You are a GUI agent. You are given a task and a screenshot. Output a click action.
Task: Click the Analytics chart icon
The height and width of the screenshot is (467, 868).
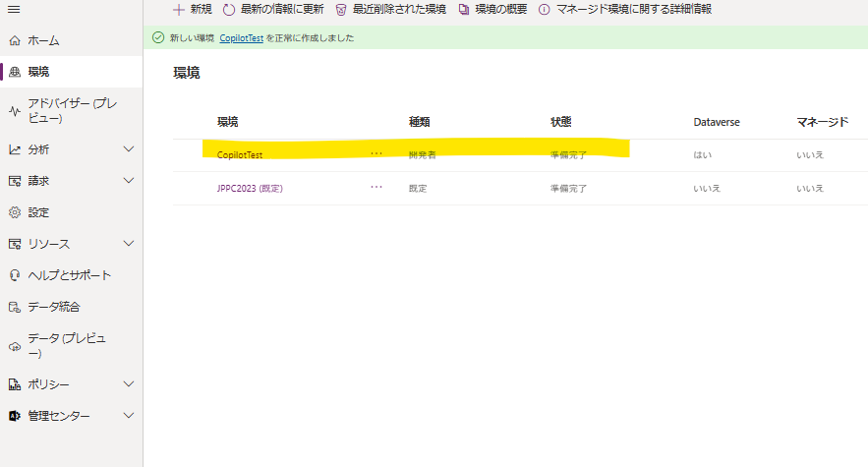coord(15,149)
